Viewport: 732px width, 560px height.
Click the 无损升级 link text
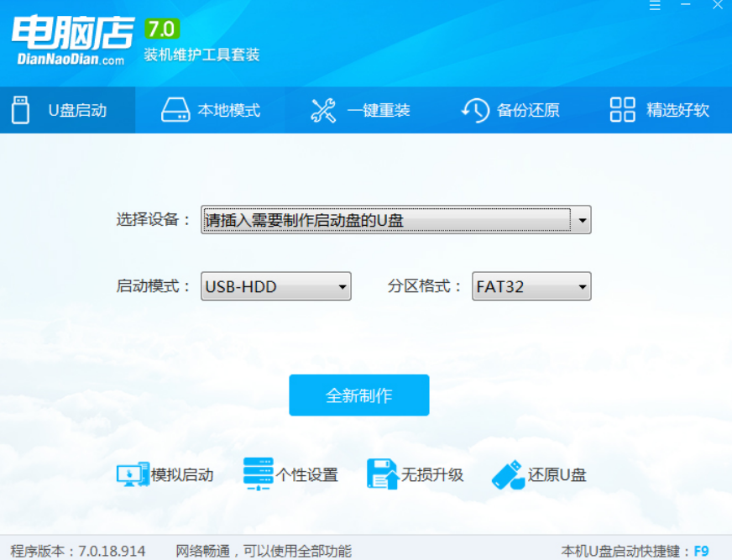[x=432, y=475]
